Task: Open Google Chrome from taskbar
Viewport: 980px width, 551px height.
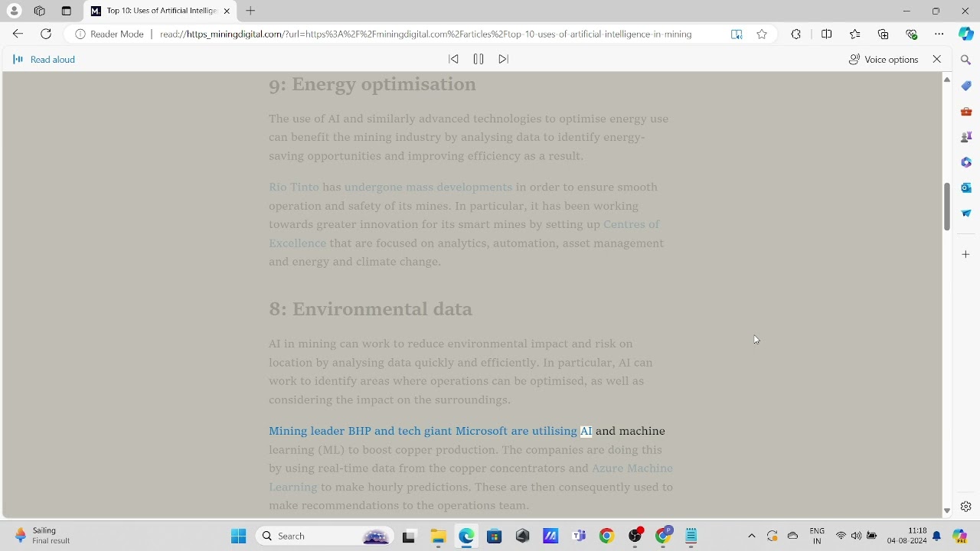Action: pyautogui.click(x=607, y=536)
